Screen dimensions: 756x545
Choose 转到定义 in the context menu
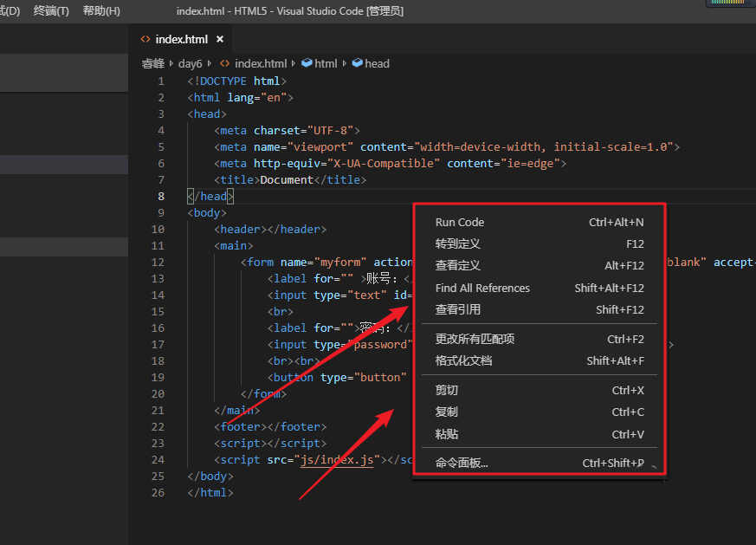[458, 244]
